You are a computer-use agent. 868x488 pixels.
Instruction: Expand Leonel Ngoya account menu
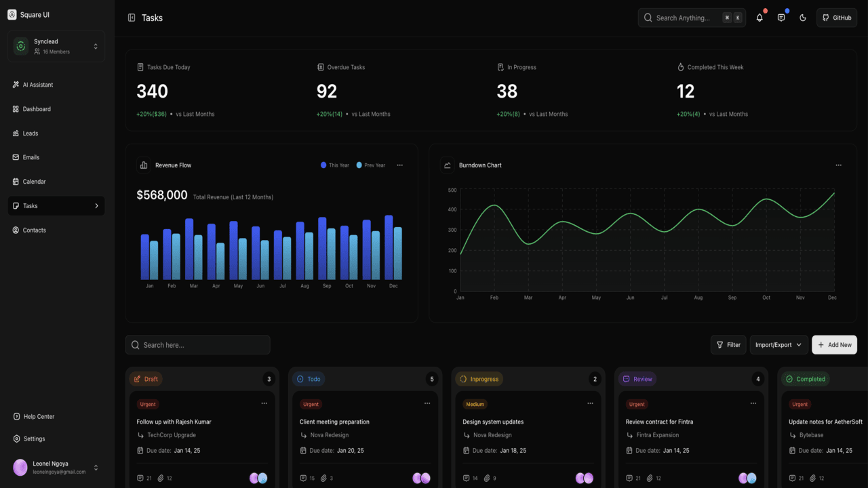pyautogui.click(x=96, y=468)
